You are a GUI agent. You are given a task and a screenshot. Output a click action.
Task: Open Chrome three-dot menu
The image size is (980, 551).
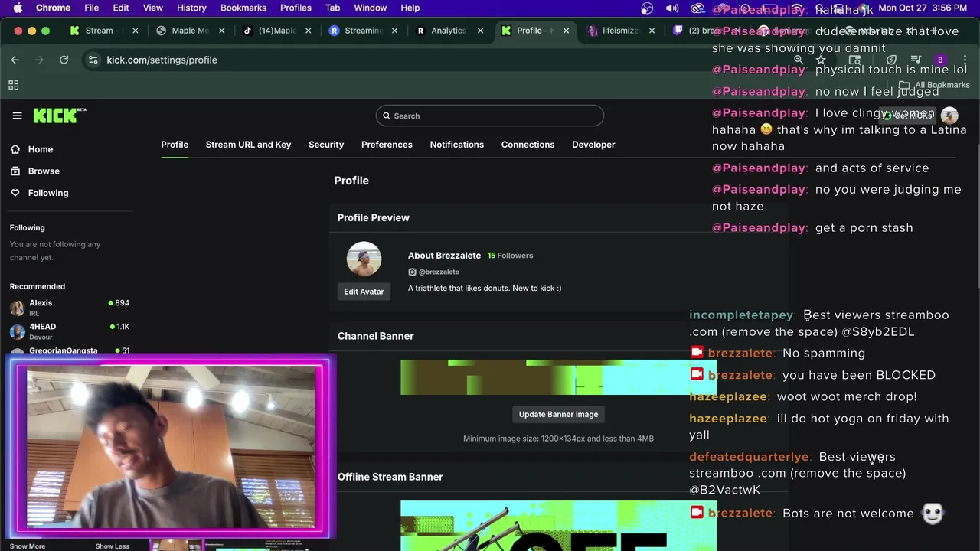(x=965, y=60)
